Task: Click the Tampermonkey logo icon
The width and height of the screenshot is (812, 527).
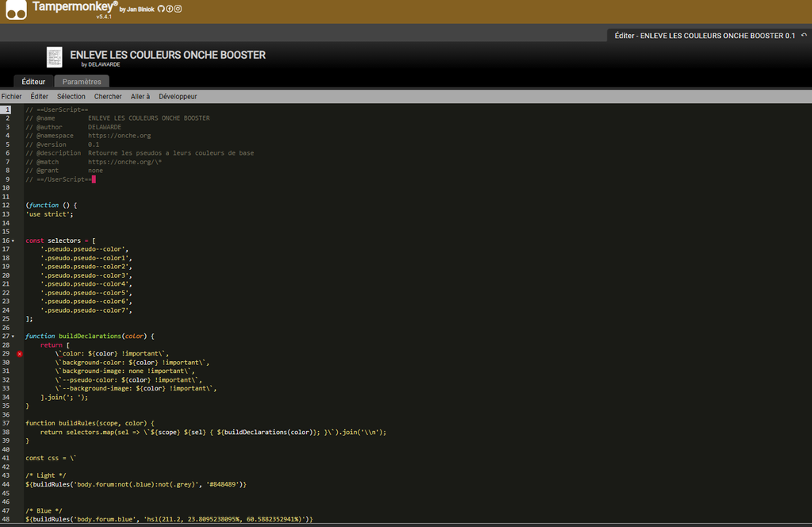Action: [x=15, y=10]
